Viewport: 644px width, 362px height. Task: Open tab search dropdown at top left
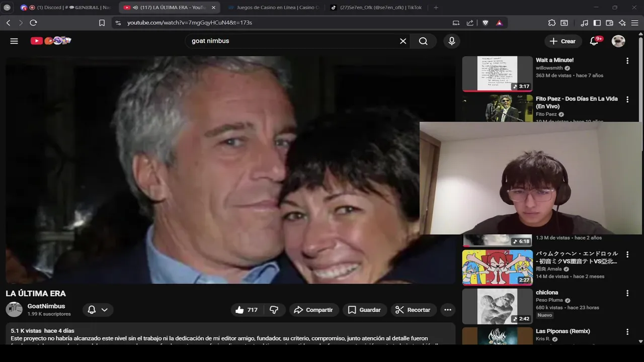7,8
